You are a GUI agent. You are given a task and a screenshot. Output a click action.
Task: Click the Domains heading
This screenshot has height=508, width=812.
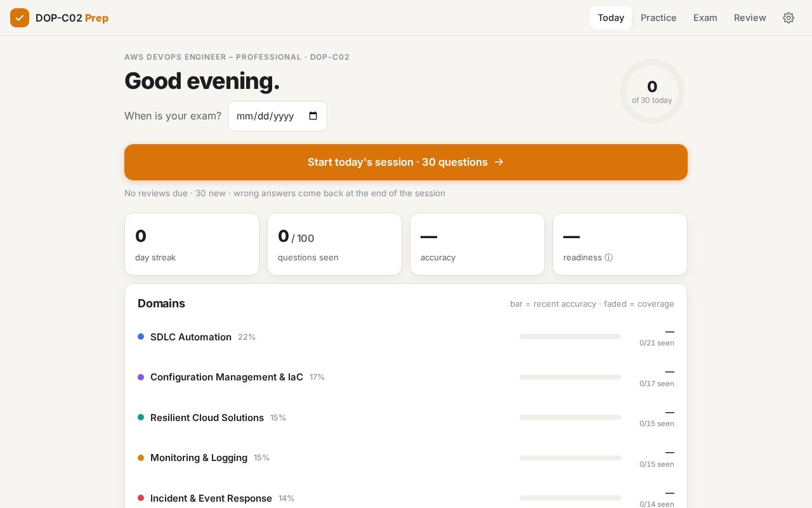pyautogui.click(x=161, y=304)
